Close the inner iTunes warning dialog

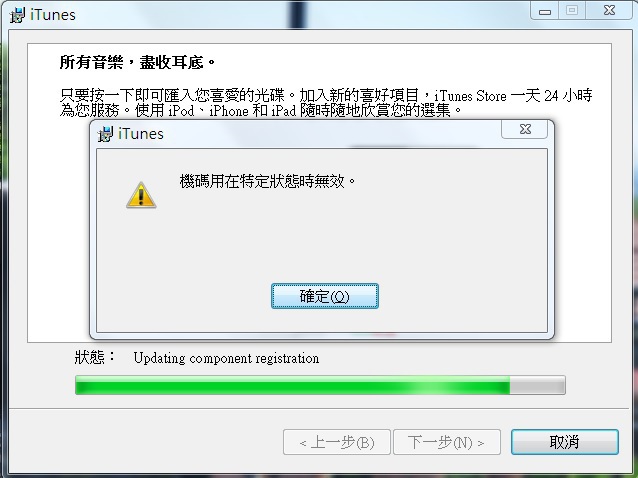[x=524, y=129]
